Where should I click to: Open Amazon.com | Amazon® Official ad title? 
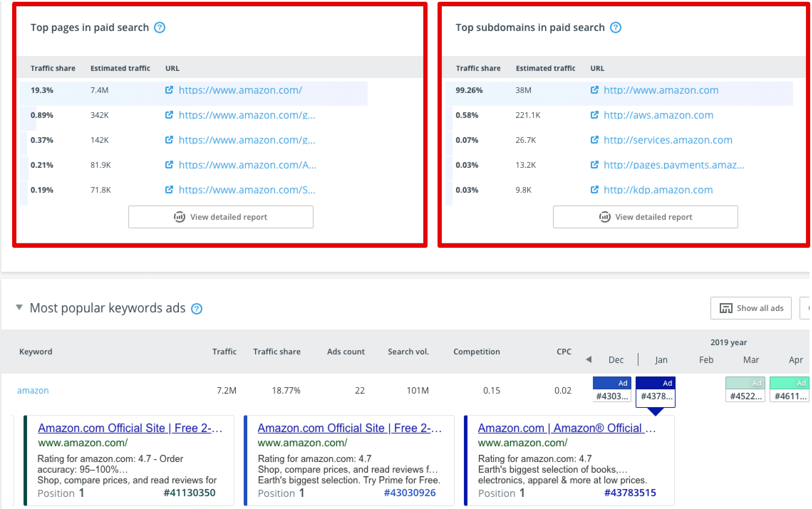tap(567, 428)
